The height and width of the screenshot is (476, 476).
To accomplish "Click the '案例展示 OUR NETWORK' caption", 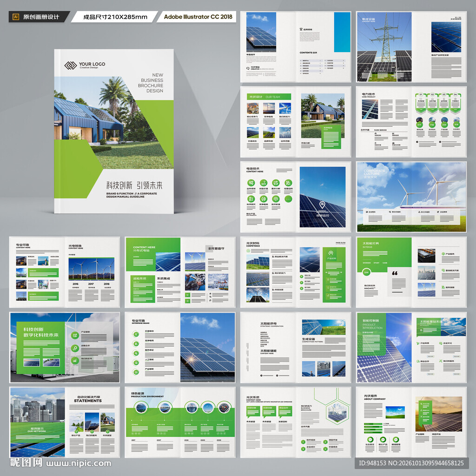I will tap(37, 430).
